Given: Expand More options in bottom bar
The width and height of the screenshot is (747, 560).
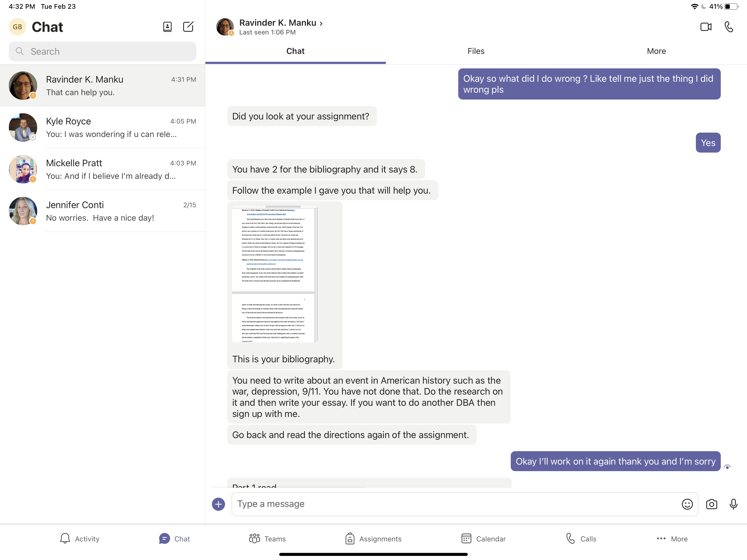Looking at the screenshot, I should point(672,538).
